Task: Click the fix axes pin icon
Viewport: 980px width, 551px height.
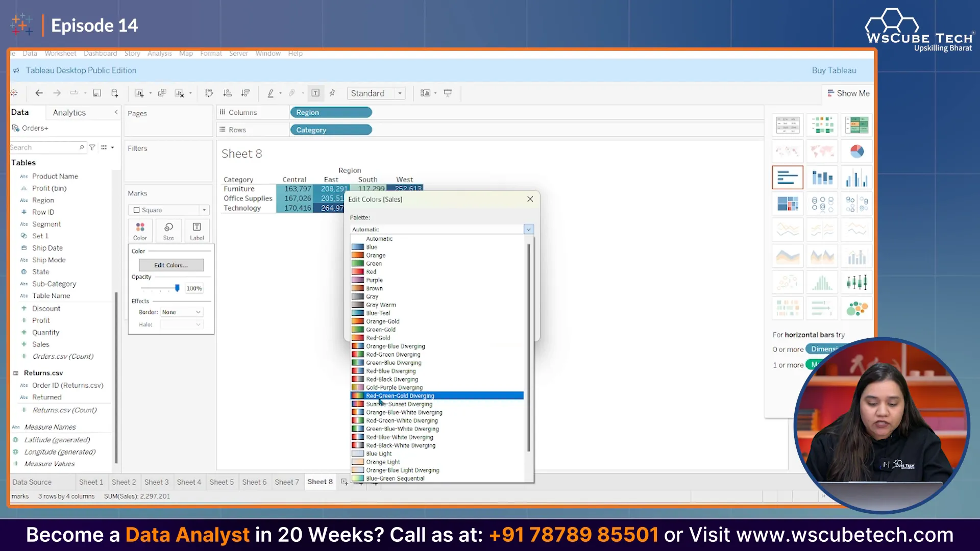Action: click(333, 93)
